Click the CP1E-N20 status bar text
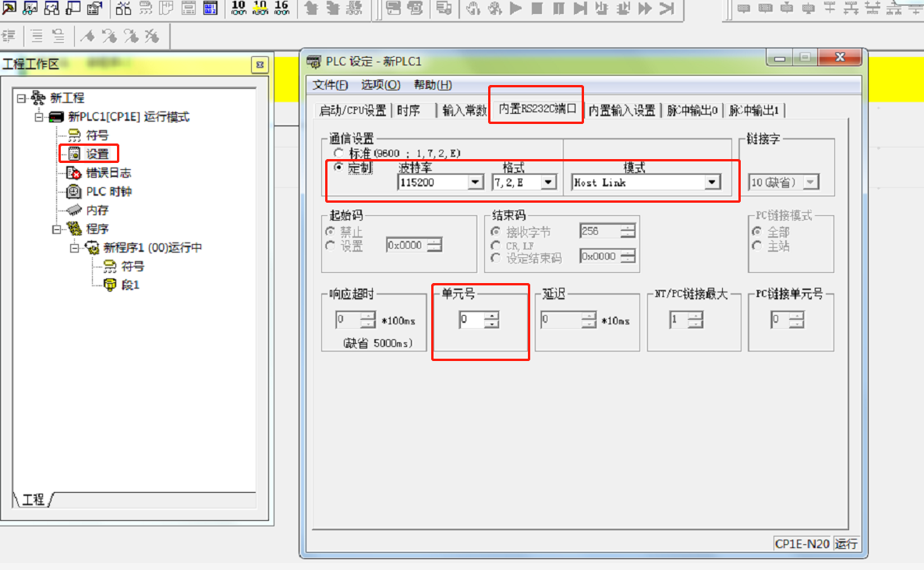 tap(802, 543)
